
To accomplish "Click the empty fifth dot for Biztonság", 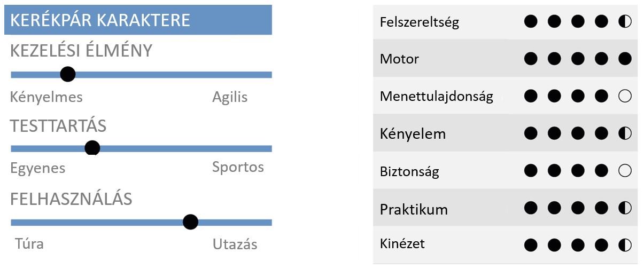I will (x=625, y=171).
